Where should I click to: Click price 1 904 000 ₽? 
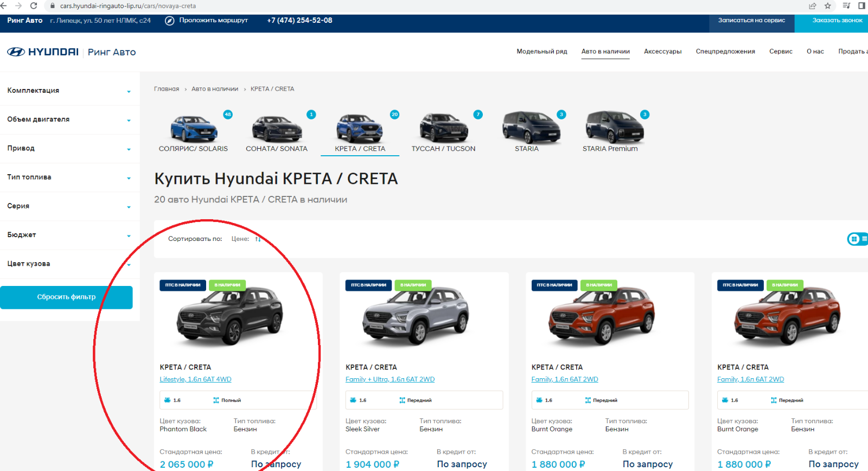coord(373,464)
